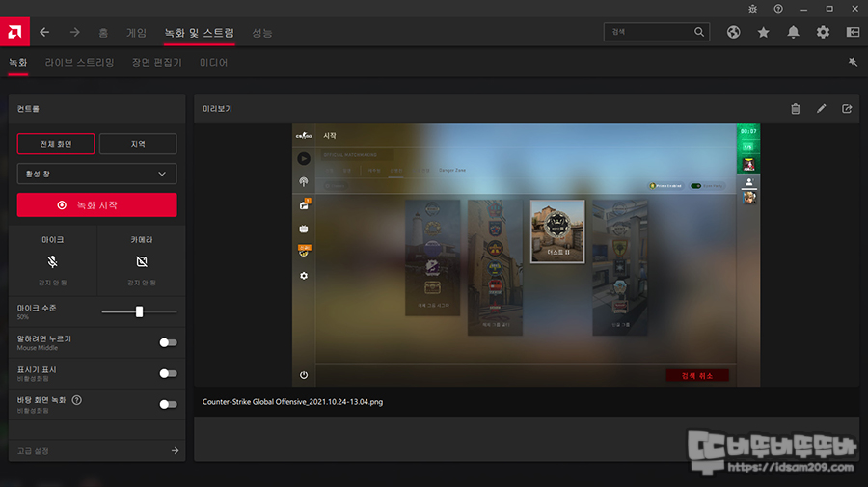Click the desktop recording info icon

77,399
